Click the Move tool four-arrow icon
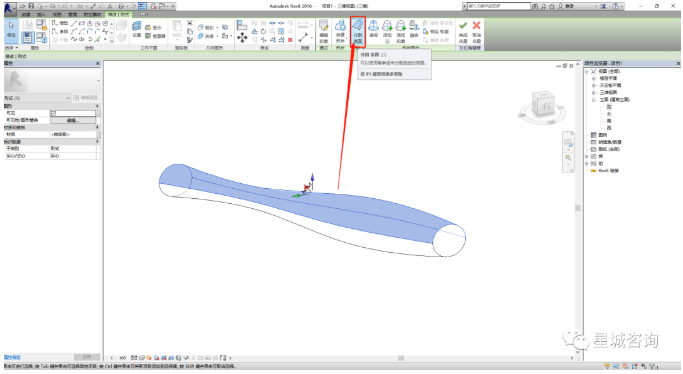The width and height of the screenshot is (683, 374). pos(242,38)
